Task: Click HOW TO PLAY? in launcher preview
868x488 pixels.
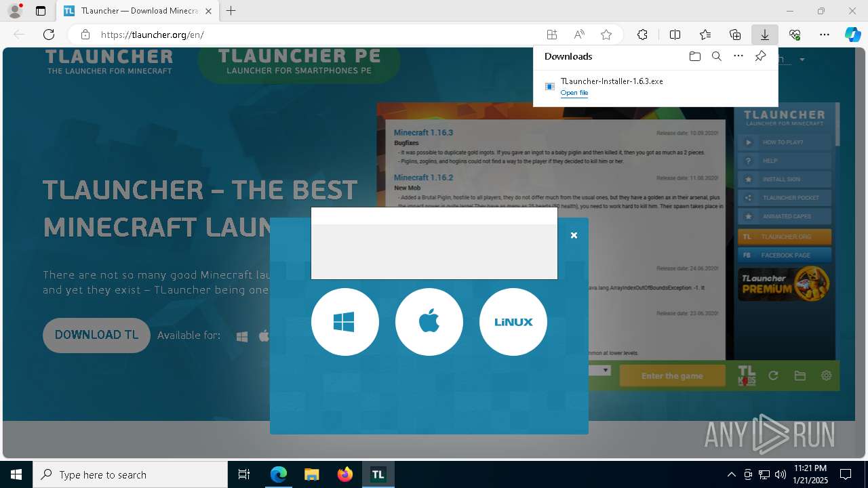Action: 784,142
